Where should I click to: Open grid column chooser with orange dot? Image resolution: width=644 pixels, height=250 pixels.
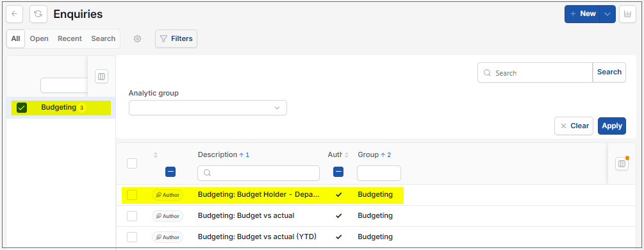(x=622, y=163)
